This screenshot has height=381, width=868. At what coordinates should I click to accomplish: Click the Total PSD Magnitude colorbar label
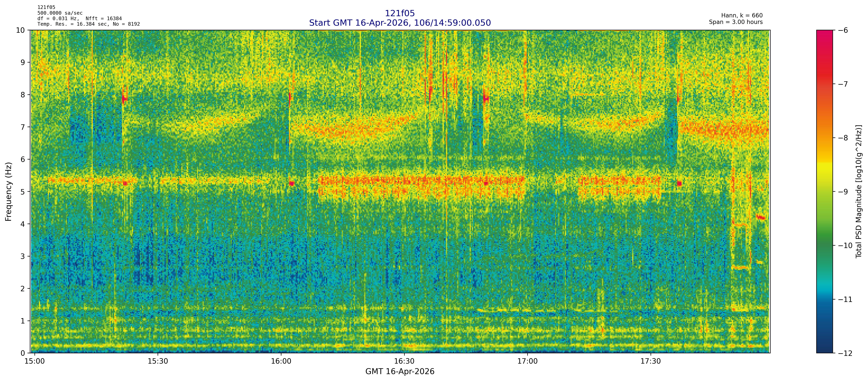pos(858,192)
